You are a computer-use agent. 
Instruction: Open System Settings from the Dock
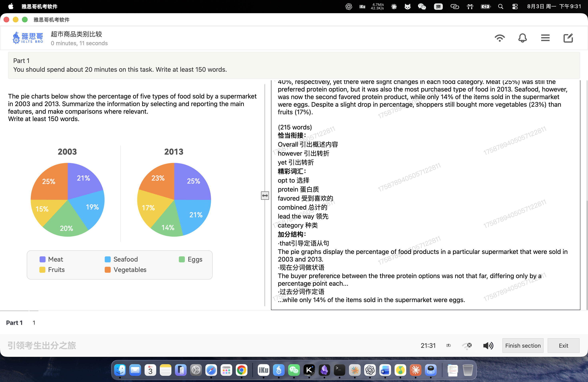coord(196,370)
